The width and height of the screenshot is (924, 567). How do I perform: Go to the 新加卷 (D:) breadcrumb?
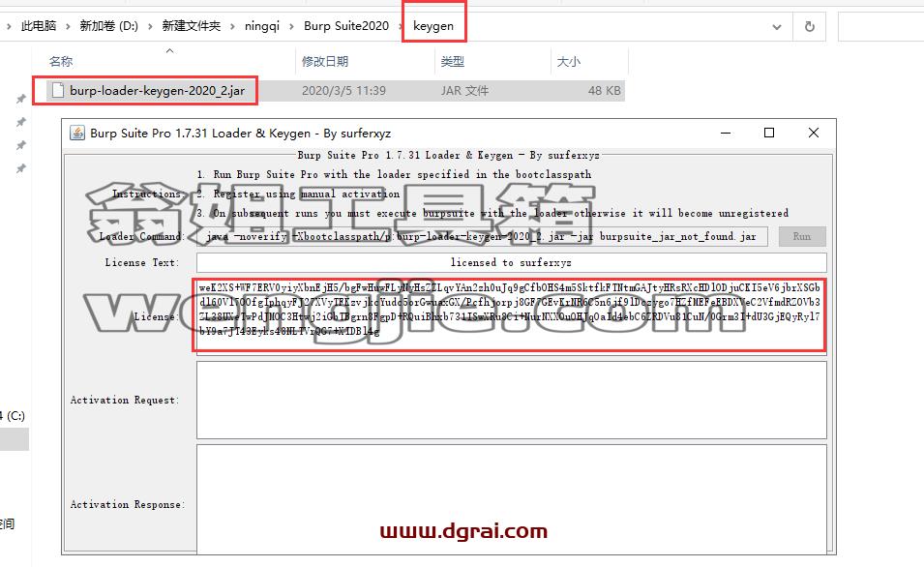pos(108,26)
